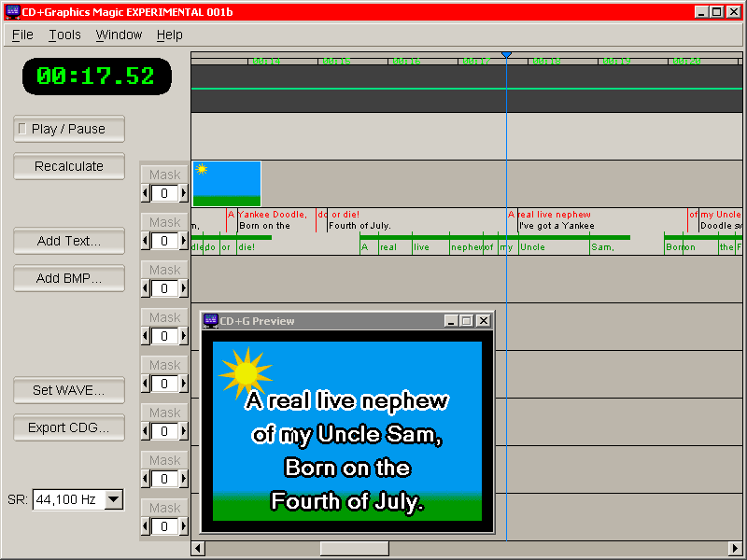Open the Window menu
747x560 pixels.
[119, 35]
